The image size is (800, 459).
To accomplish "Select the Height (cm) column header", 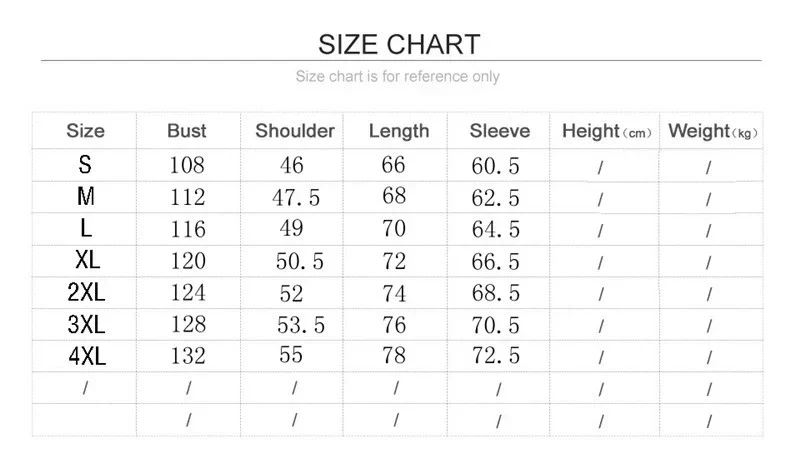I will (x=607, y=132).
